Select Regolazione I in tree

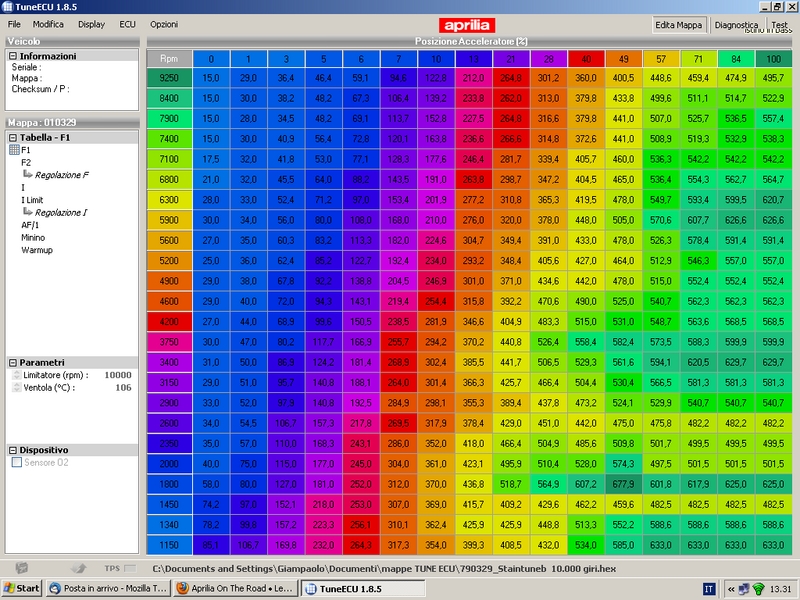[61, 212]
